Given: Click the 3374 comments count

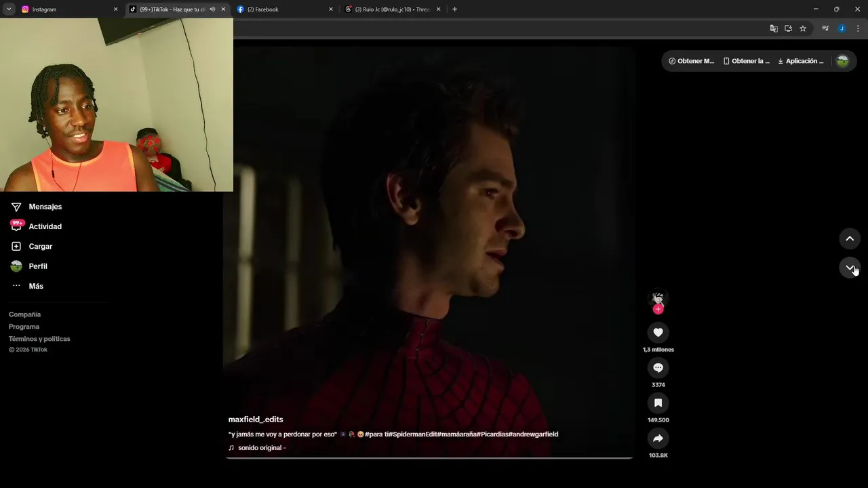Looking at the screenshot, I should [658, 385].
